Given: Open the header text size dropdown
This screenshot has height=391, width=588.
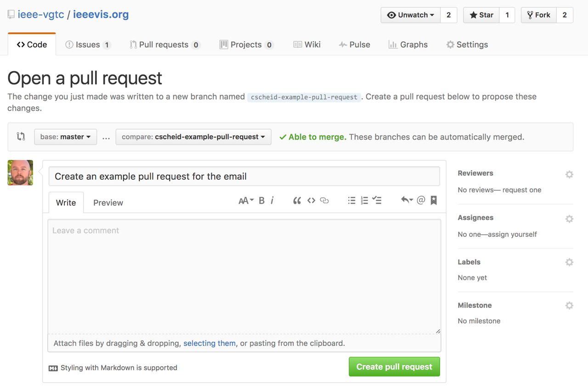Looking at the screenshot, I should [x=246, y=201].
